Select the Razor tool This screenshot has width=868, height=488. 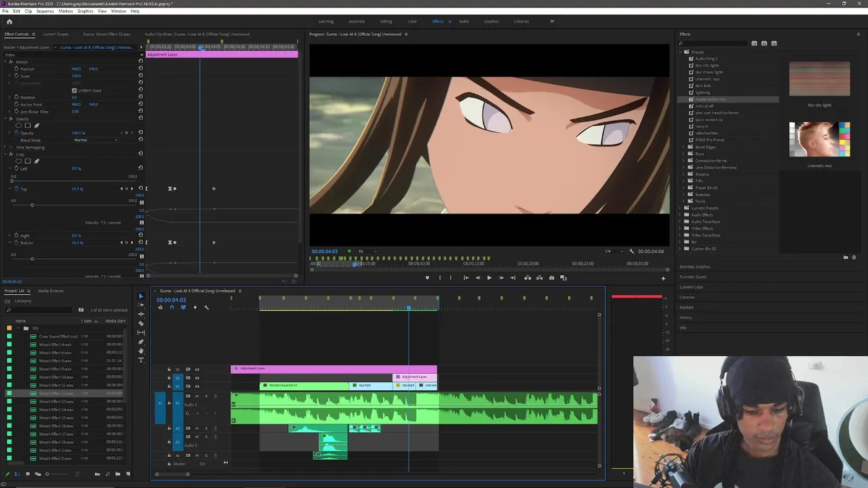pyautogui.click(x=141, y=323)
